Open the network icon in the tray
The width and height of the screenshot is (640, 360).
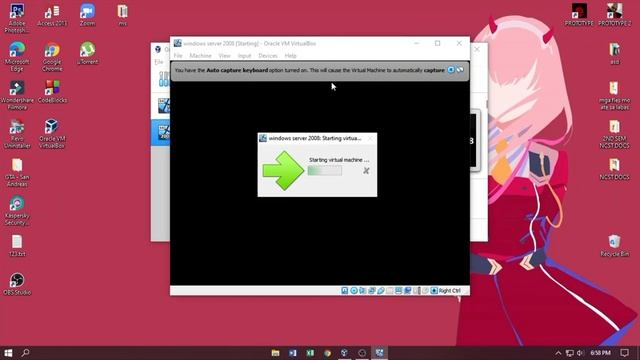click(x=570, y=353)
